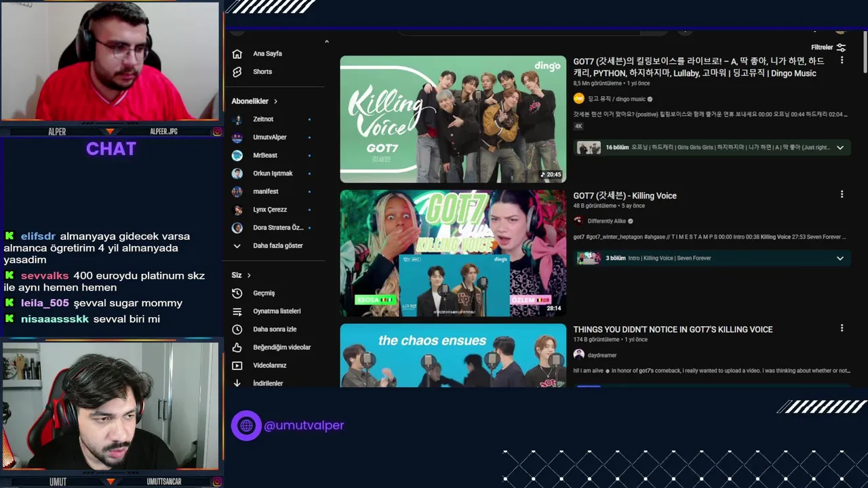
Task: Click dingo music channel avatar icon
Action: click(578, 99)
